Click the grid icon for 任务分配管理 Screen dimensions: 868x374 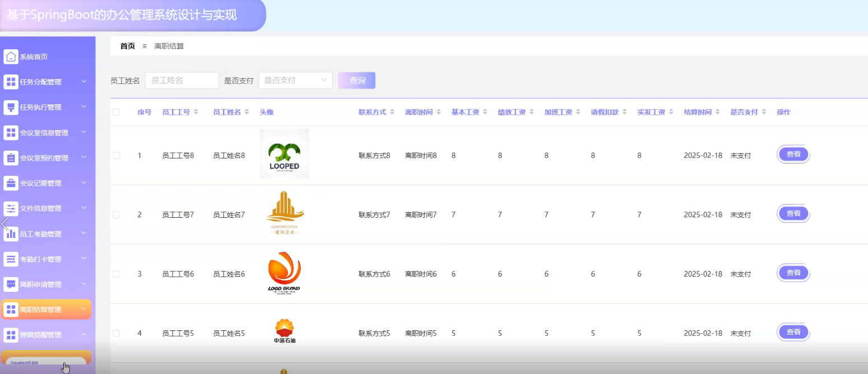tap(11, 82)
